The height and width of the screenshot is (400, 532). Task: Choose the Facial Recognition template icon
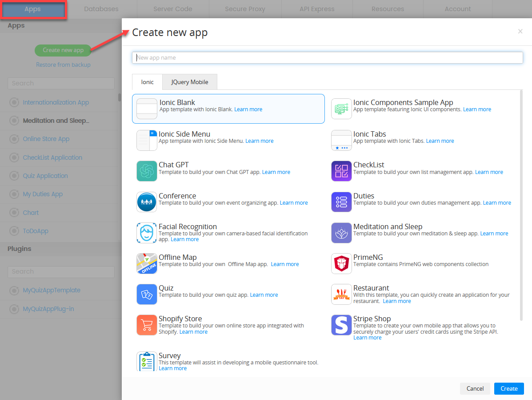[147, 233]
